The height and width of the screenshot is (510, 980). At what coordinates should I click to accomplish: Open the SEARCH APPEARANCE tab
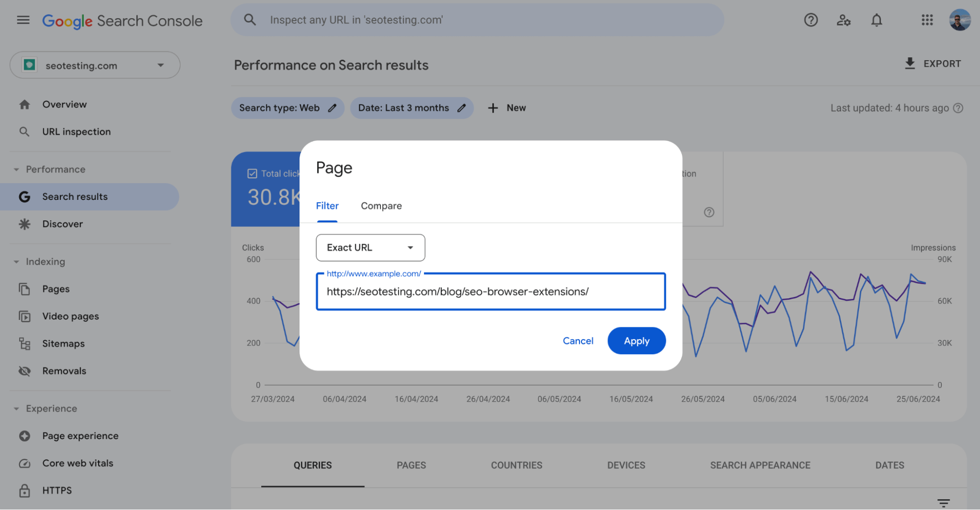point(760,465)
